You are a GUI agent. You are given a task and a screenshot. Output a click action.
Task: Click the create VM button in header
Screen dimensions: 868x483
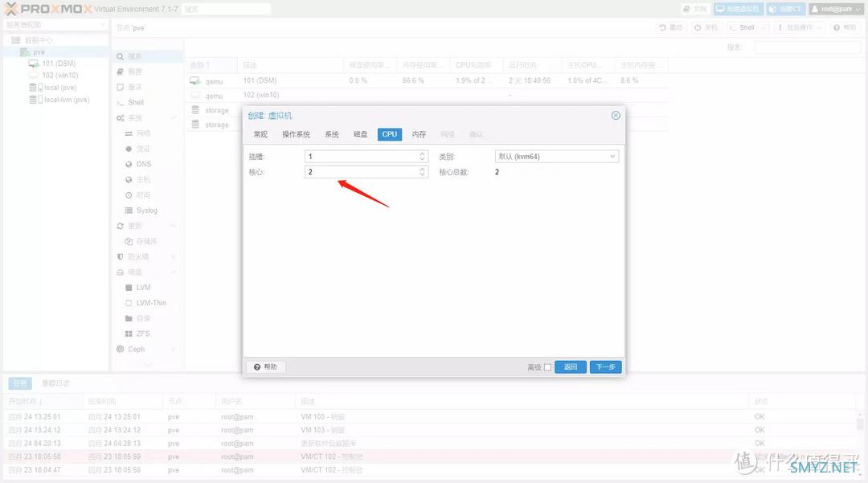point(739,9)
